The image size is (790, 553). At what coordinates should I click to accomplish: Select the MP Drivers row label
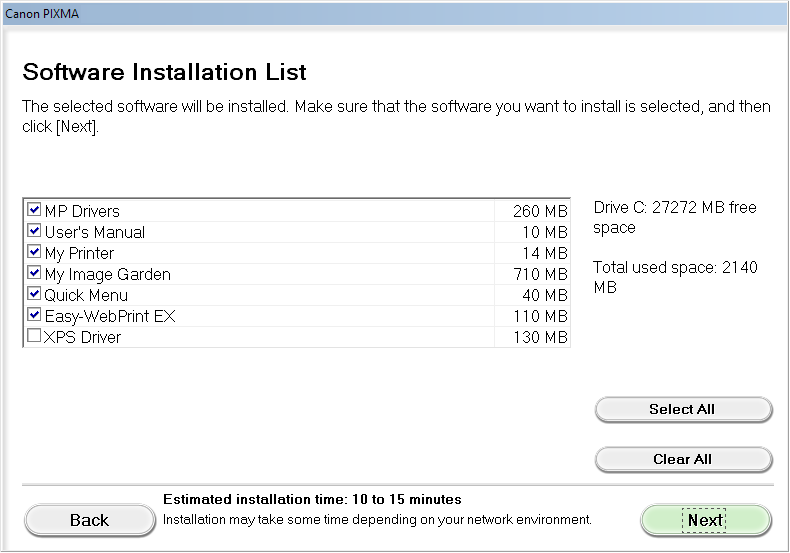tap(82, 211)
